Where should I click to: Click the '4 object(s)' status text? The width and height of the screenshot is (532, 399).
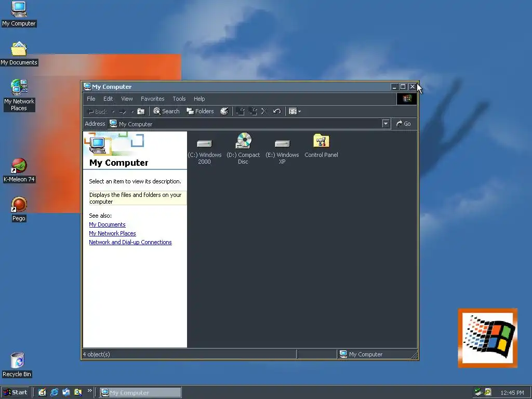pyautogui.click(x=96, y=354)
